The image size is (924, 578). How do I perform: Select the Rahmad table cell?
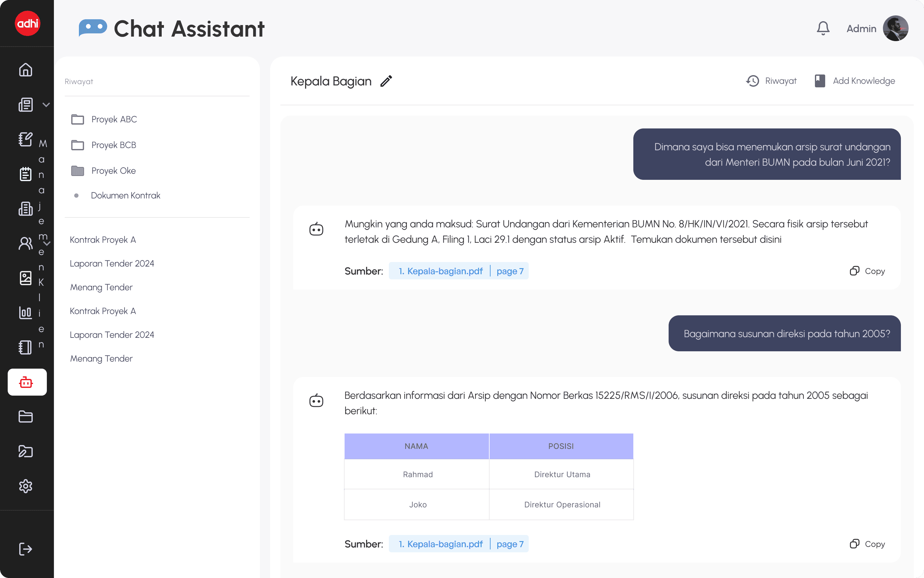pos(416,474)
